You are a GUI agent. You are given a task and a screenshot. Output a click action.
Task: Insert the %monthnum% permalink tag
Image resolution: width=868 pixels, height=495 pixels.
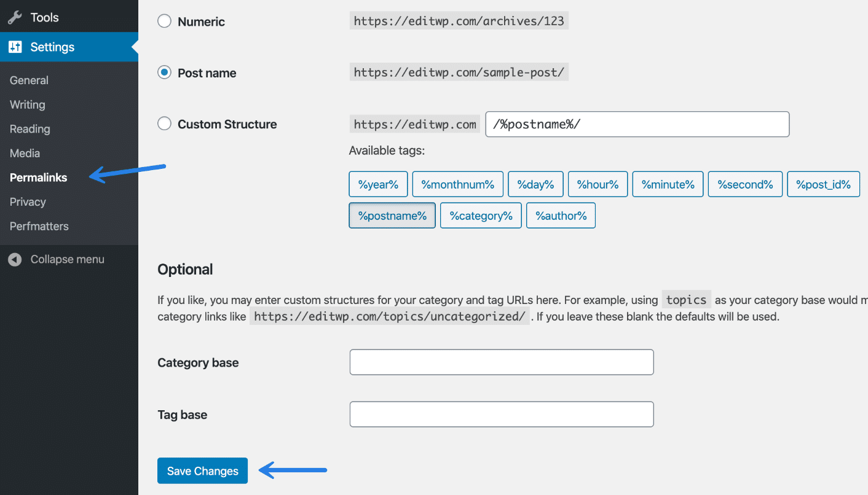(457, 184)
